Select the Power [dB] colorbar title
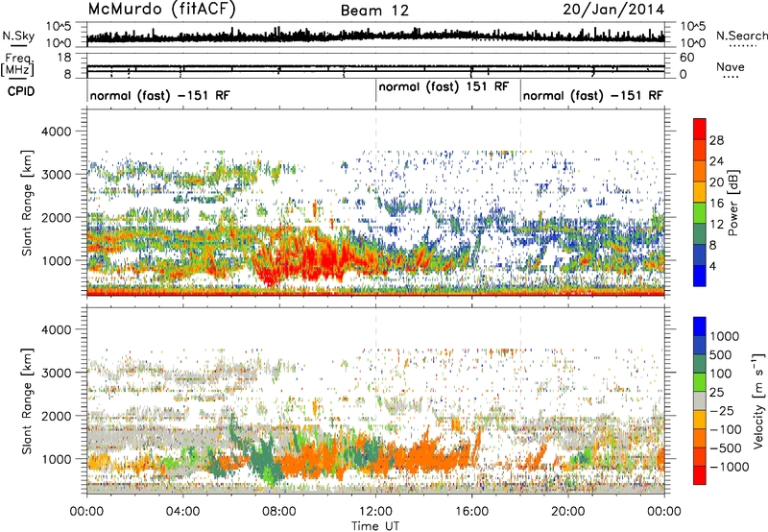The height and width of the screenshot is (532, 768). coord(733,203)
